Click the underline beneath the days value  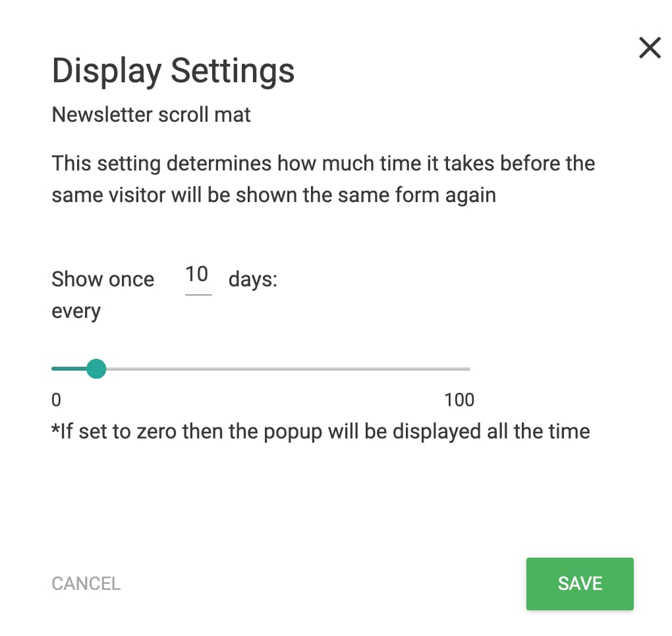(x=198, y=295)
